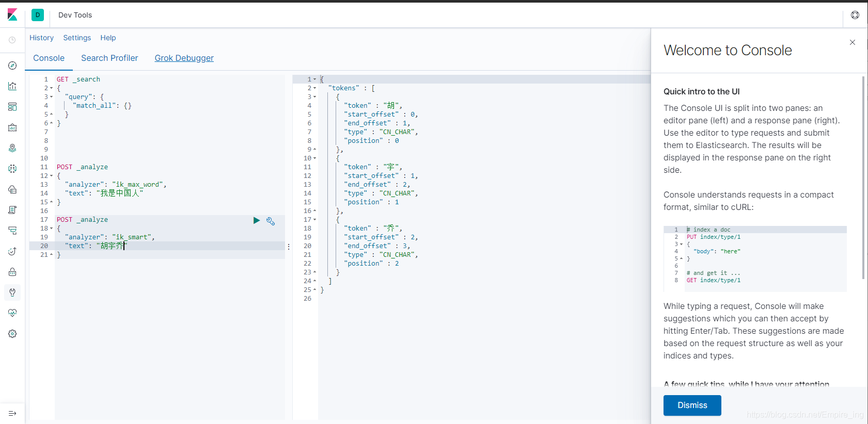The height and width of the screenshot is (424, 868).
Task: Toggle the fold arrow at editor line 12
Action: [52, 176]
